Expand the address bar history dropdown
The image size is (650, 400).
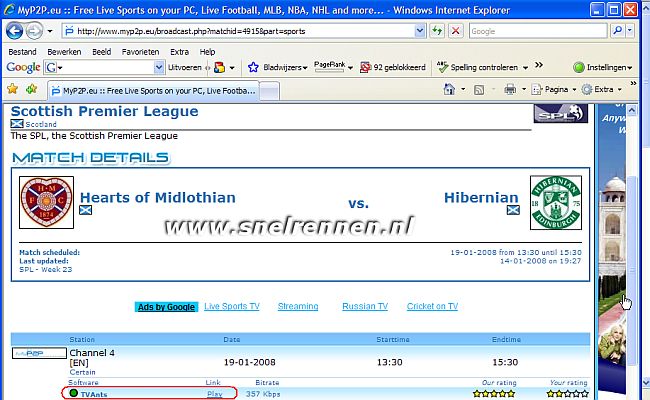[x=420, y=31]
